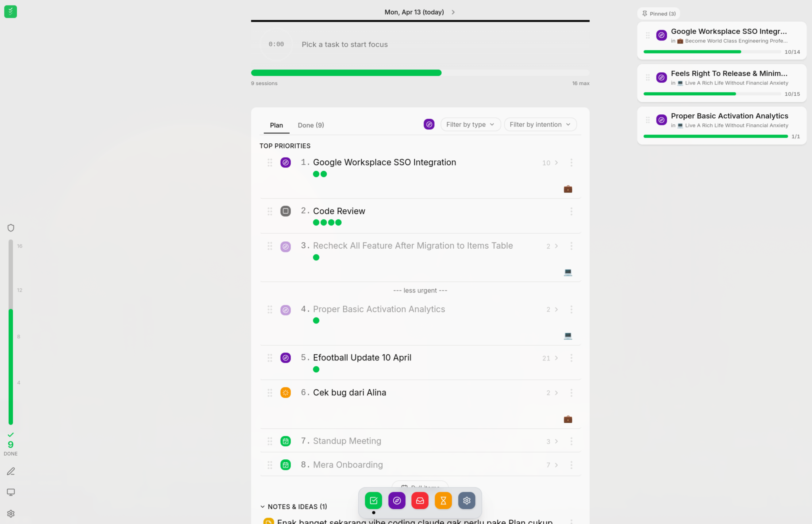Viewport: 812px width, 524px height.
Task: Toggle the purple compass filter beside Filter by type
Action: (429, 125)
